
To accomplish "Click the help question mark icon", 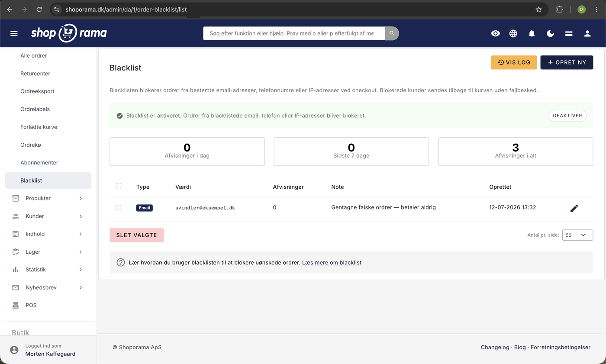I will coord(121,262).
